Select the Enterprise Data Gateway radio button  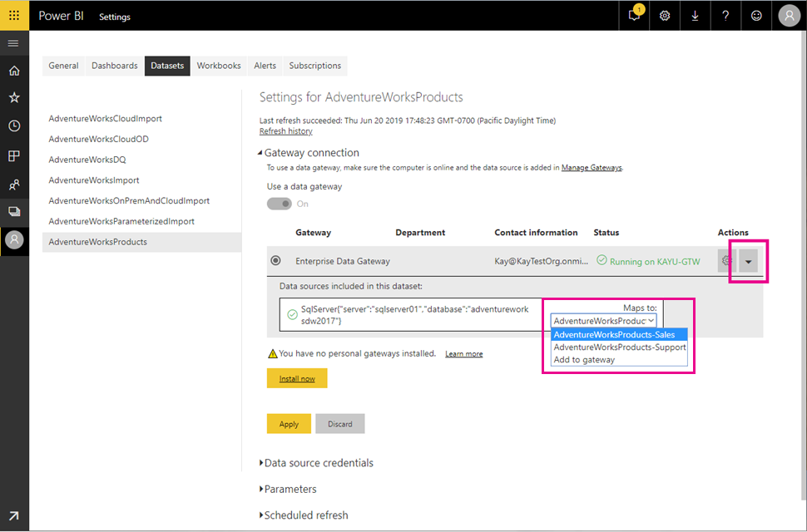(276, 261)
